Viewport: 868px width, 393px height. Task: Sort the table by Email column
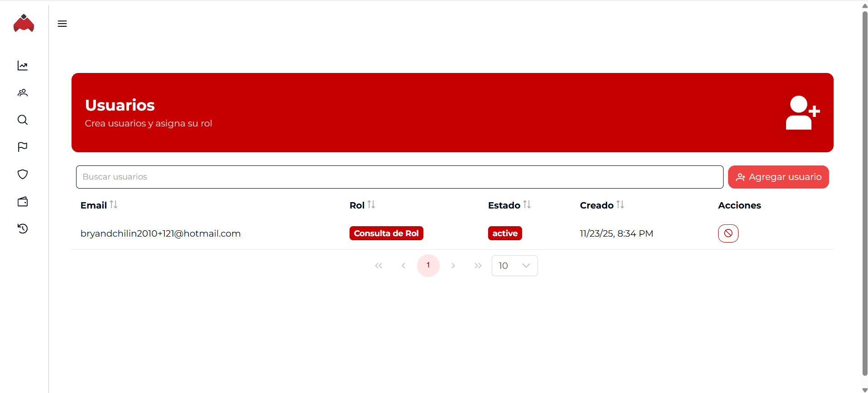[113, 205]
